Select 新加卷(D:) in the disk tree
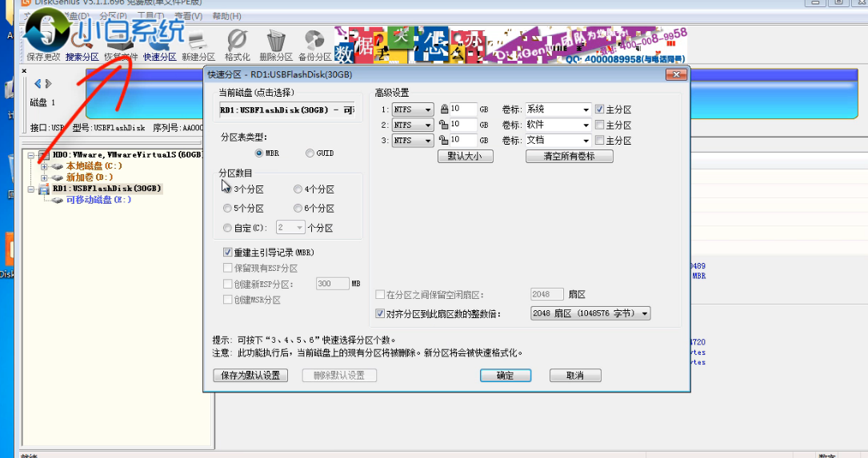This screenshot has height=458, width=868. [89, 177]
